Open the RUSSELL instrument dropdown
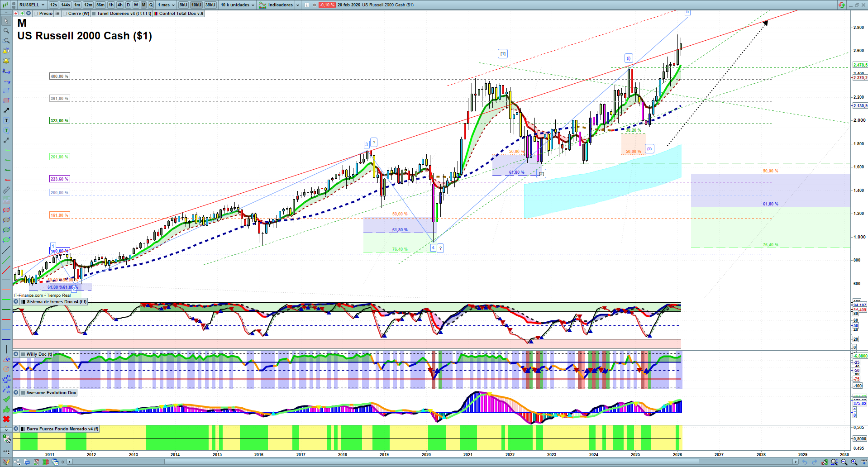Viewport: 868px width, 467px height. (32, 5)
